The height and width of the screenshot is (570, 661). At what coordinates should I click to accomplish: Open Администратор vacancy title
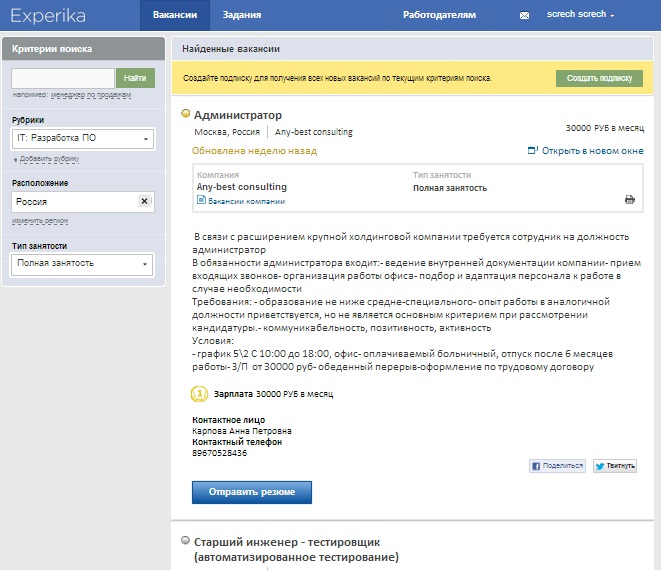(x=238, y=115)
